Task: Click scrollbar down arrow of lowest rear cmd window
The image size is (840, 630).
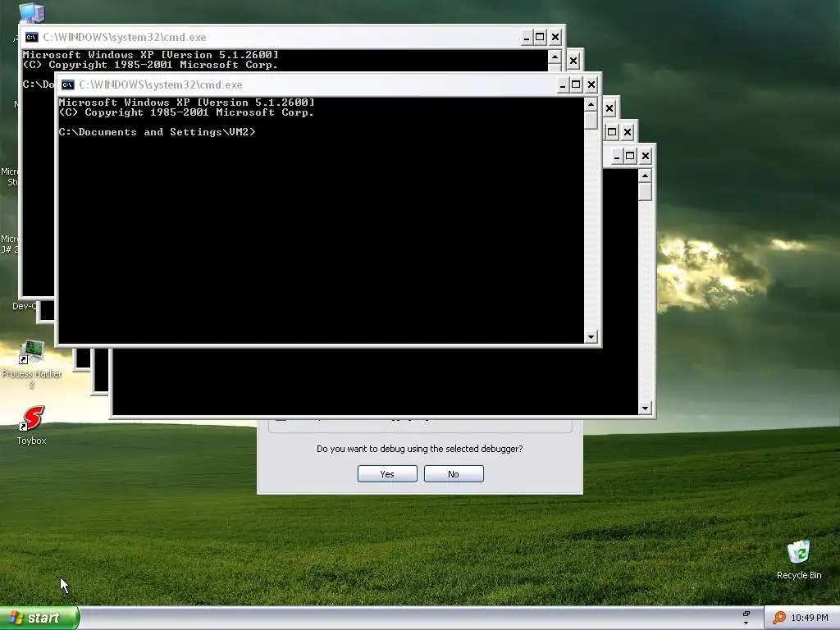Action: click(645, 409)
